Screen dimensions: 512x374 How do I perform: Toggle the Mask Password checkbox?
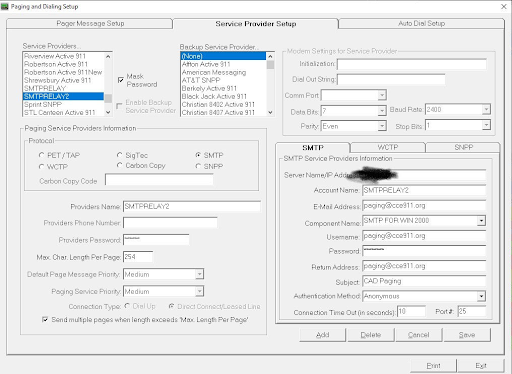[x=121, y=80]
